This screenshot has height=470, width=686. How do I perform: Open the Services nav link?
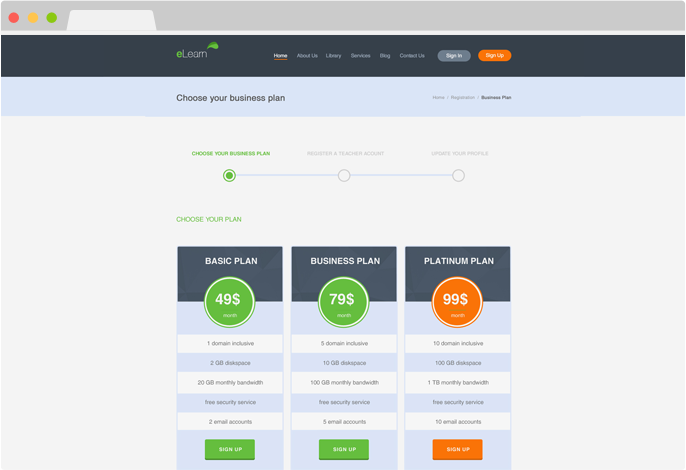pyautogui.click(x=360, y=56)
